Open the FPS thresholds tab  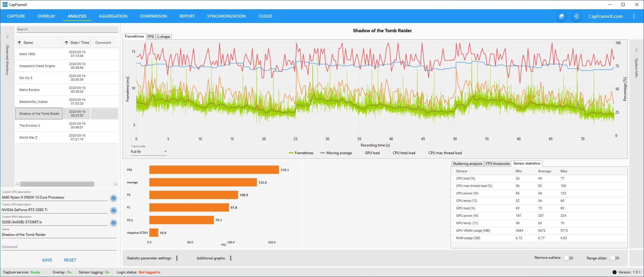pyautogui.click(x=498, y=164)
